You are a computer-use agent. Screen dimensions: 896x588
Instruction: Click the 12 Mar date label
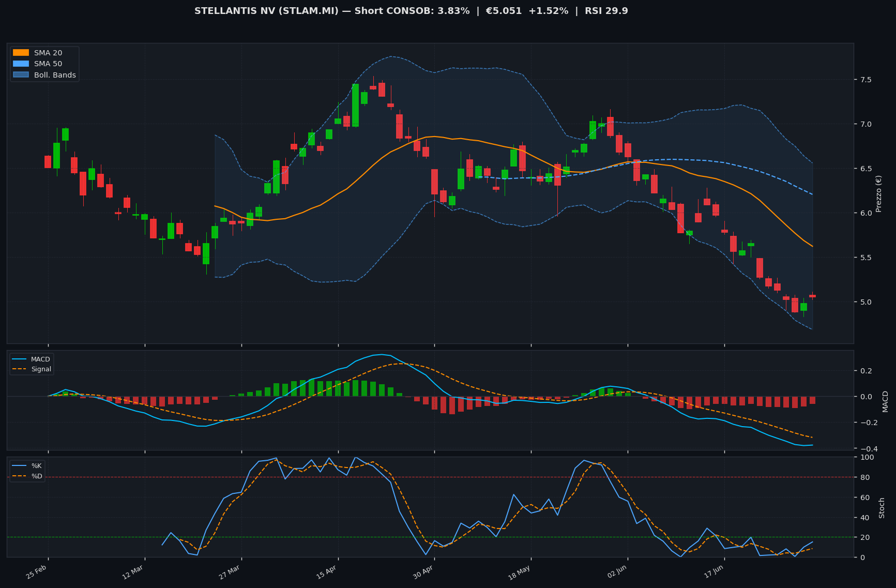132,572
